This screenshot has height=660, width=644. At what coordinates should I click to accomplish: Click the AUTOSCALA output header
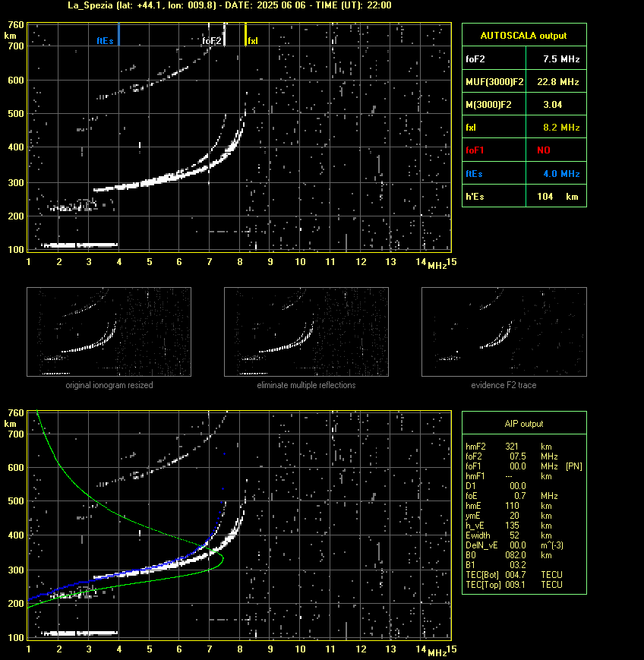pyautogui.click(x=524, y=36)
